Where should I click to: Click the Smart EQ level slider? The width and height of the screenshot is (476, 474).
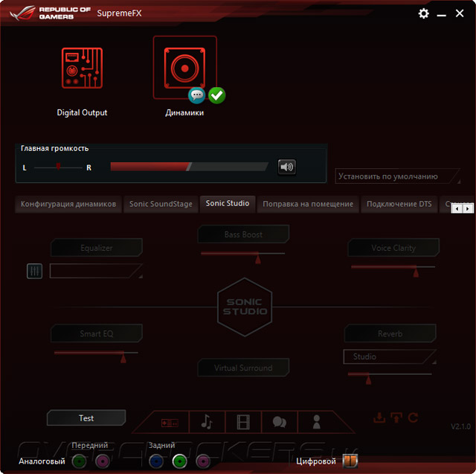coord(96,355)
